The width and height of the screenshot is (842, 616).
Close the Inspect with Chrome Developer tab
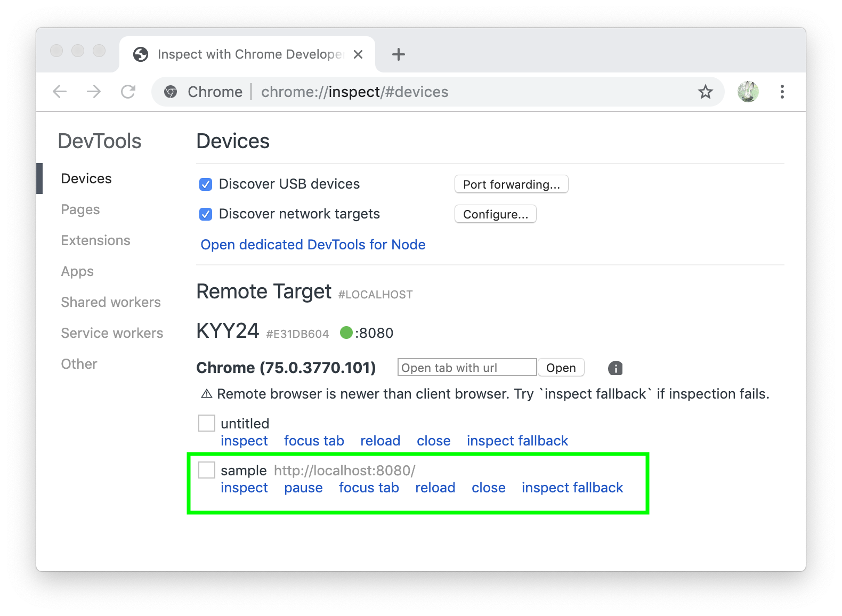[x=358, y=54]
